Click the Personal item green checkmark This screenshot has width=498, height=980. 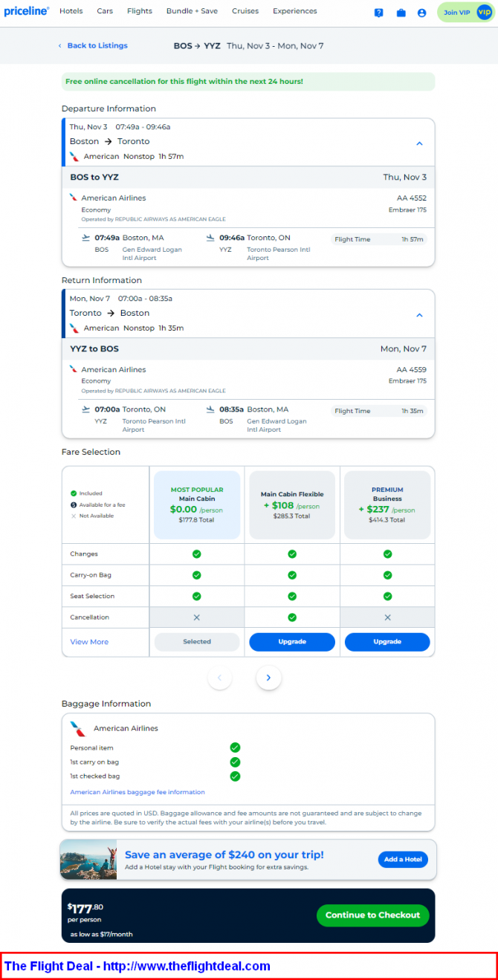[x=235, y=747]
